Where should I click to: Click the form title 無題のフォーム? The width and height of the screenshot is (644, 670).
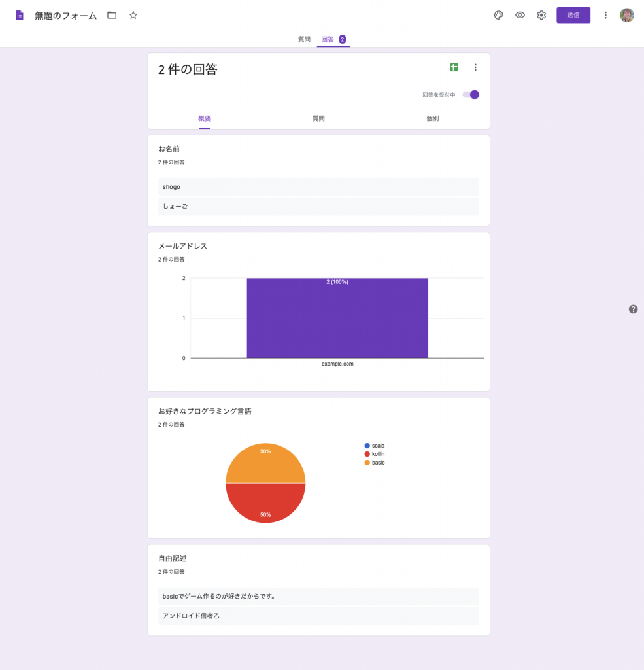65,16
